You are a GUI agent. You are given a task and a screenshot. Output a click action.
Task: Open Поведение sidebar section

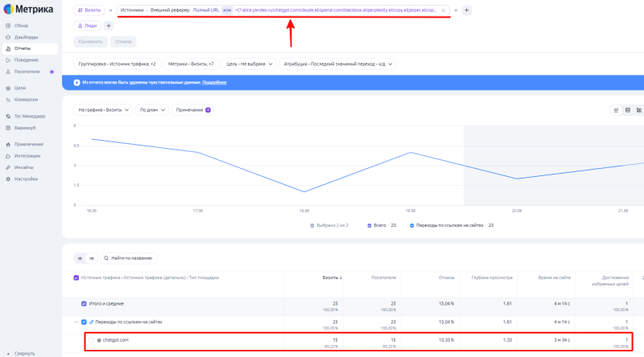coord(26,60)
